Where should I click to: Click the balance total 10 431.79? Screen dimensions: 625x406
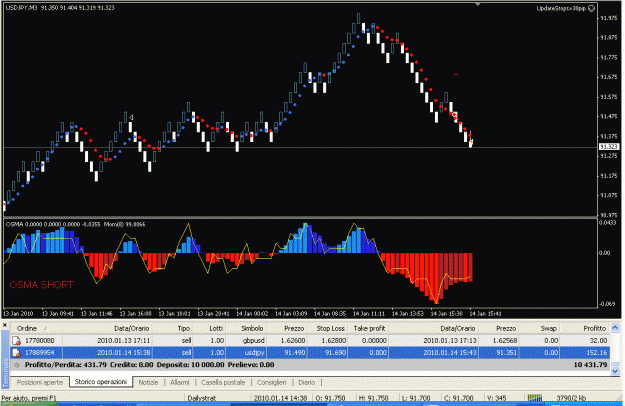pos(591,365)
